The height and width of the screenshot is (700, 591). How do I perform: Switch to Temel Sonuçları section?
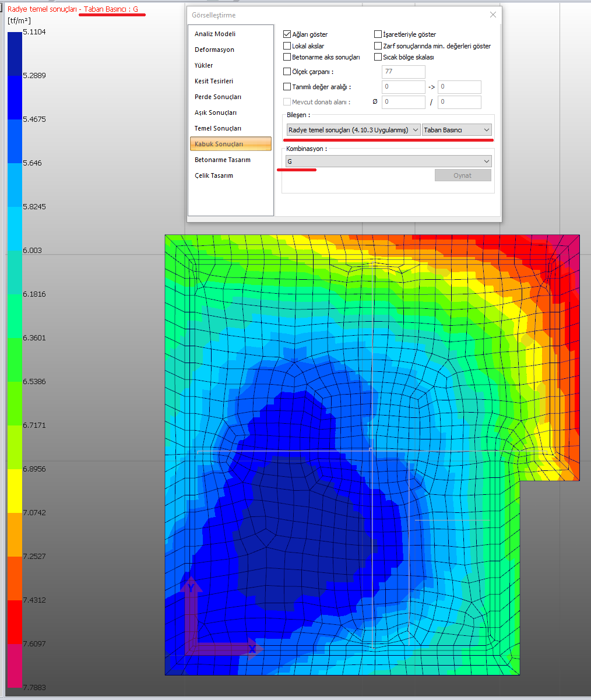[x=218, y=128]
